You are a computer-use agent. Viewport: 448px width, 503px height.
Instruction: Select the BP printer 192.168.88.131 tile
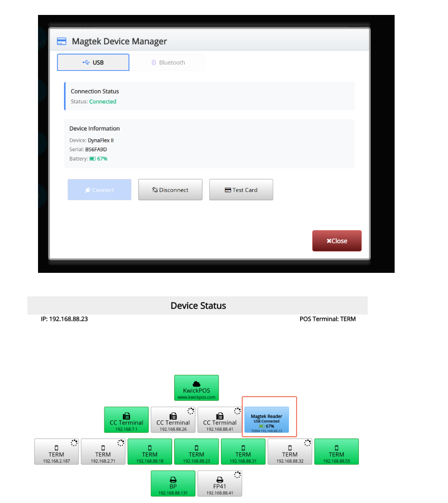pyautogui.click(x=173, y=483)
